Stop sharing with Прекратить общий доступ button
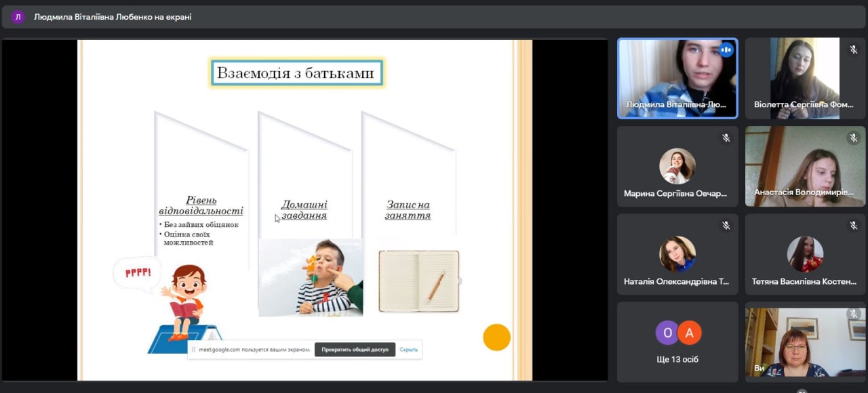This screenshot has height=393, width=868. click(355, 350)
